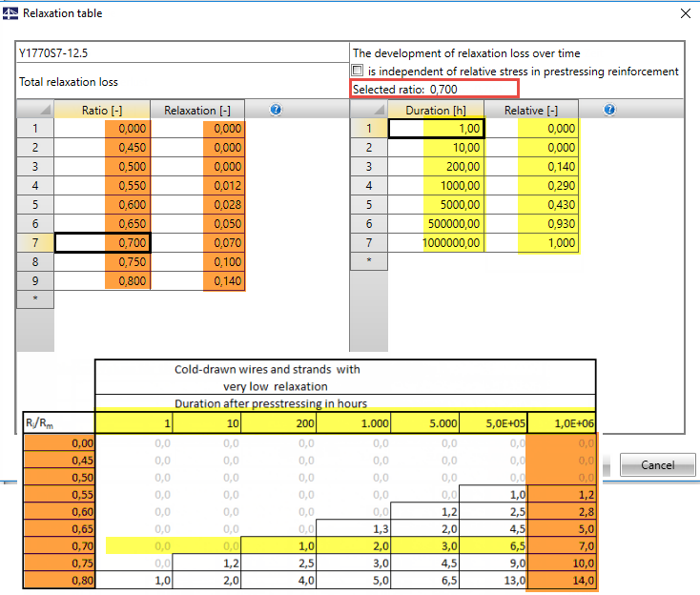700x595 pixels.
Task: Select Duration cell 1000000,00
Action: tap(436, 243)
